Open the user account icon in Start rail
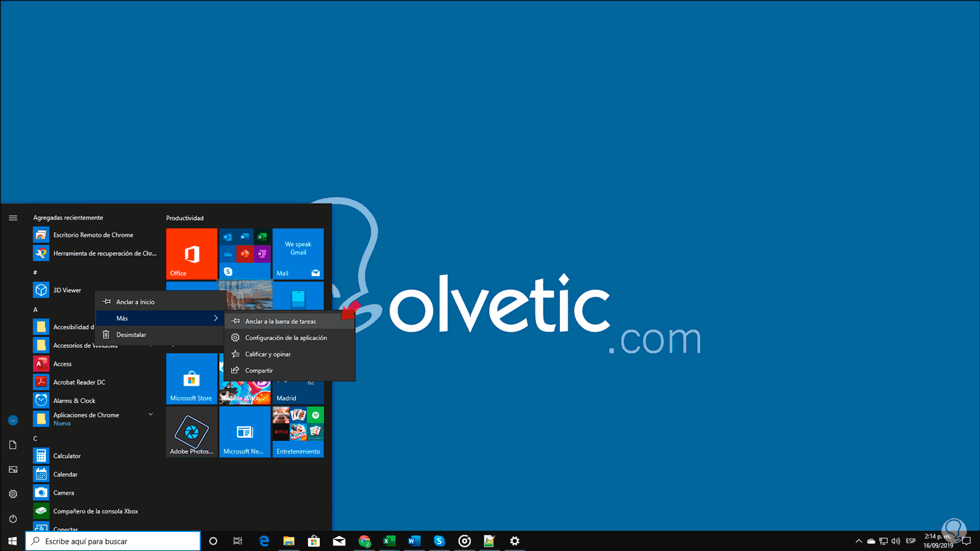This screenshot has height=551, width=980. tap(13, 420)
